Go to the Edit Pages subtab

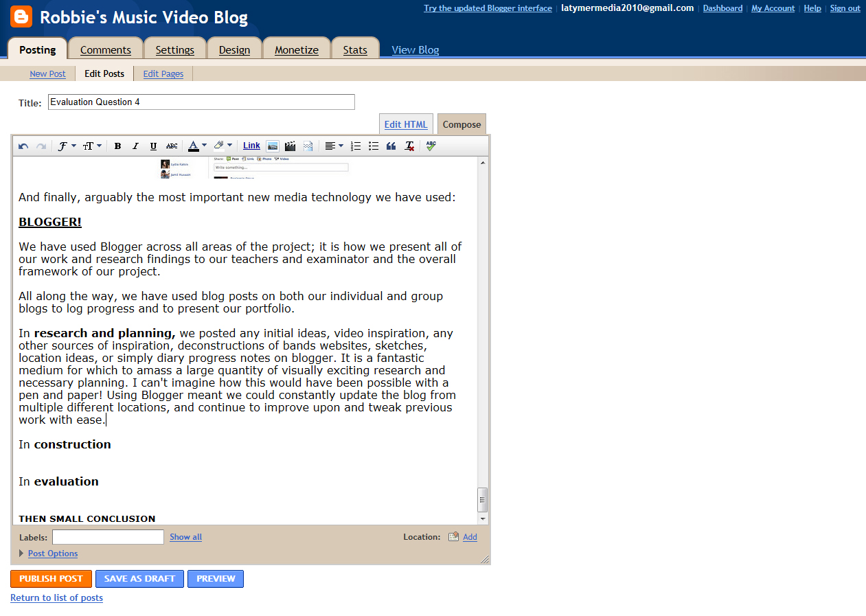pyautogui.click(x=163, y=73)
